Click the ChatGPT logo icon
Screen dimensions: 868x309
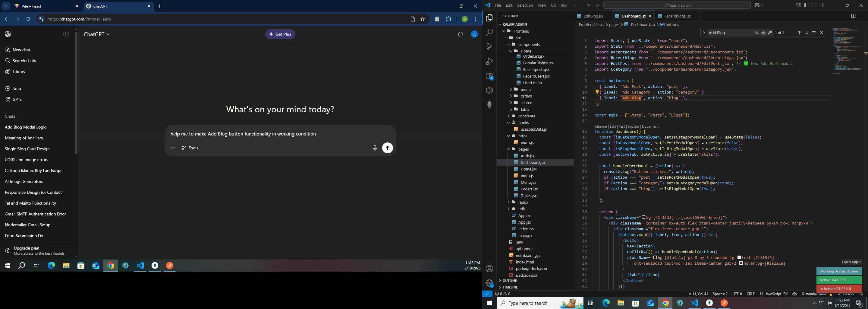click(x=8, y=34)
